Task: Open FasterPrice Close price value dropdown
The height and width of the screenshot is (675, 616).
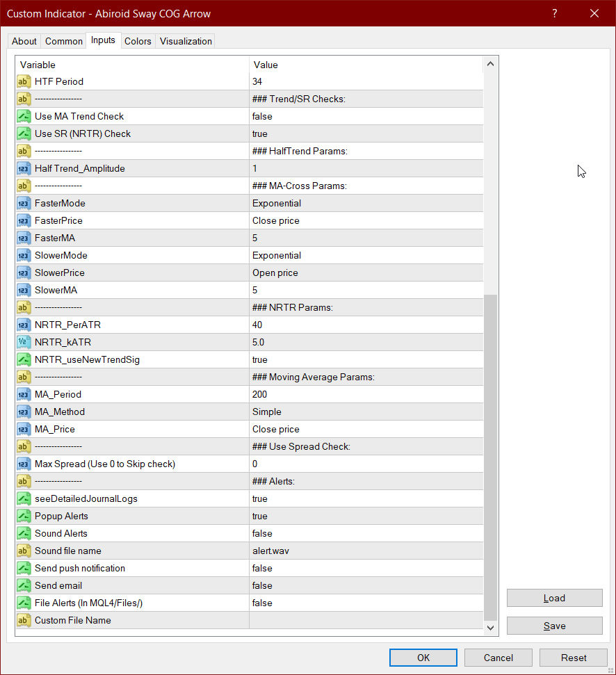Action: 366,220
